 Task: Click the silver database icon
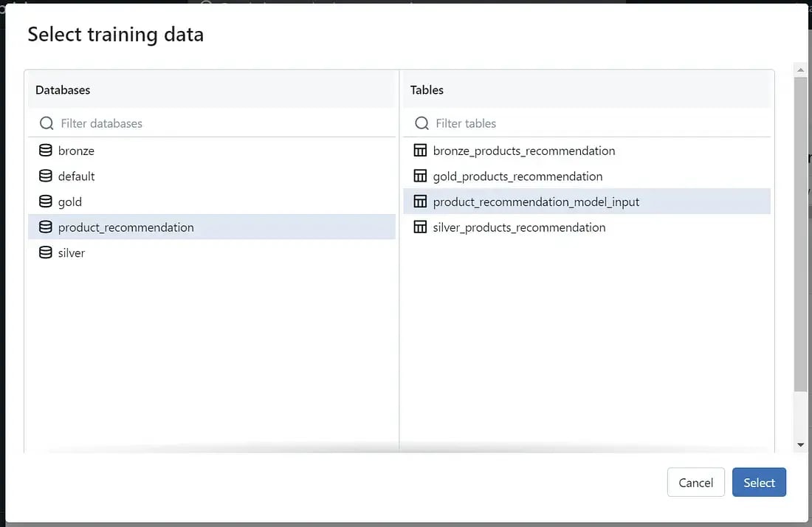point(46,252)
